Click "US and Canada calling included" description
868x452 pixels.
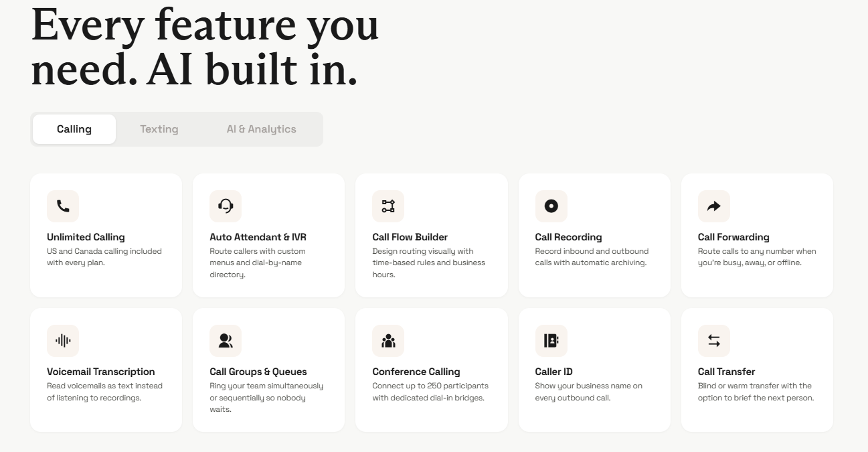pyautogui.click(x=104, y=257)
